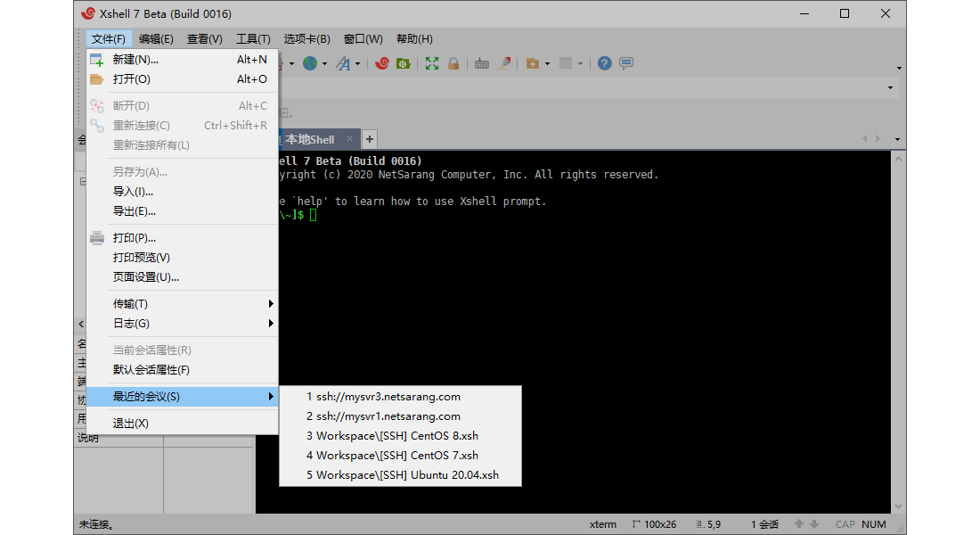
Task: Open dropdown arrow next to globe icon
Action: coord(324,64)
